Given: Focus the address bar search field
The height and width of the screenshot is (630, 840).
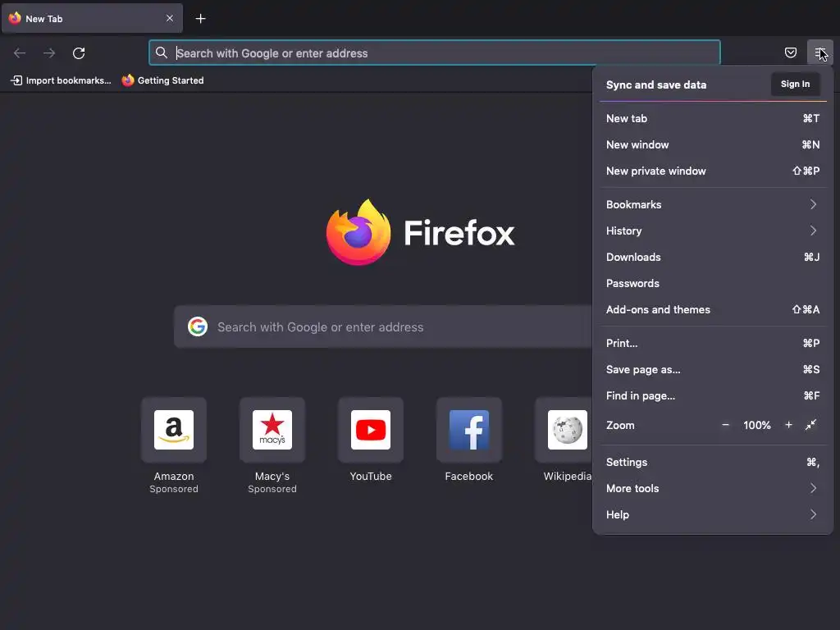Looking at the screenshot, I should click(x=435, y=52).
